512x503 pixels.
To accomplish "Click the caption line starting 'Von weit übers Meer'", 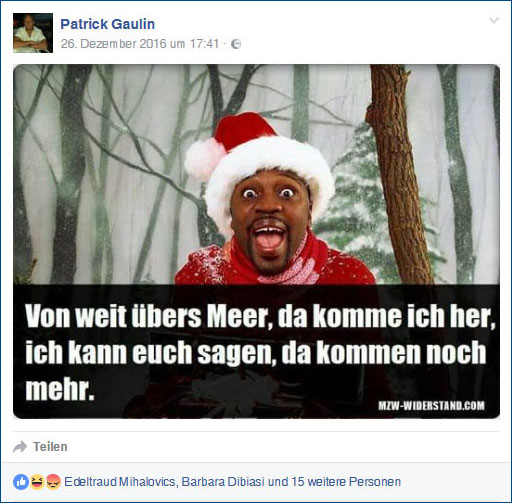I will click(260, 316).
